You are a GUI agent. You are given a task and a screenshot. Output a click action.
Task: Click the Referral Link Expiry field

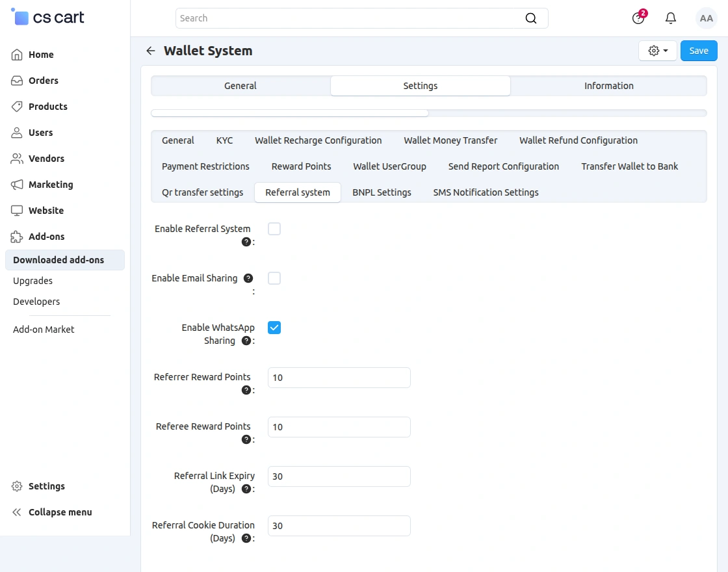pyautogui.click(x=339, y=476)
